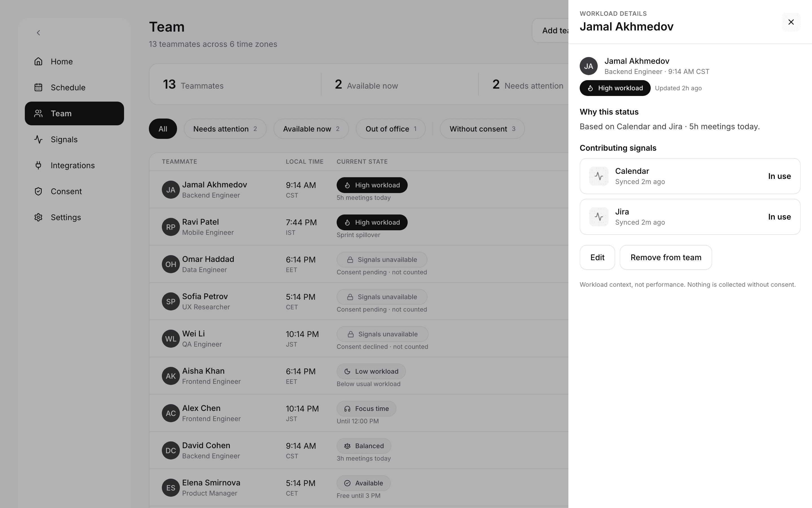Click the TEAMMATE column header

[x=180, y=162]
